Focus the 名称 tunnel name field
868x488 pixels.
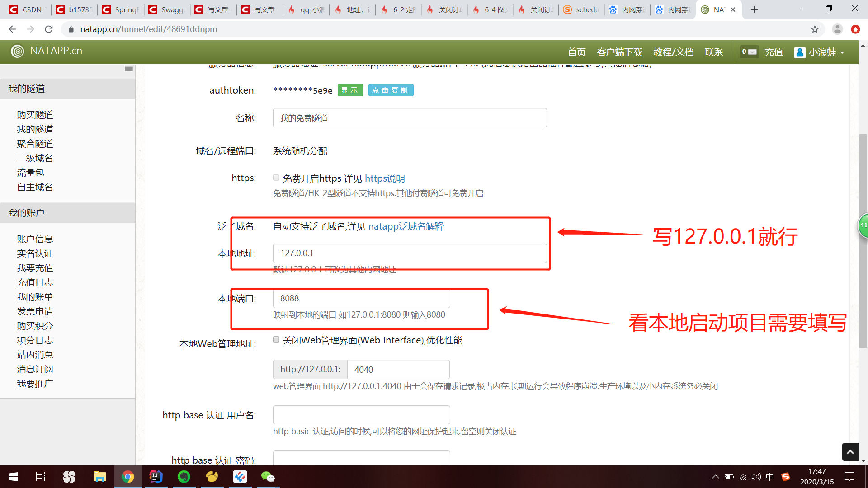pyautogui.click(x=410, y=118)
